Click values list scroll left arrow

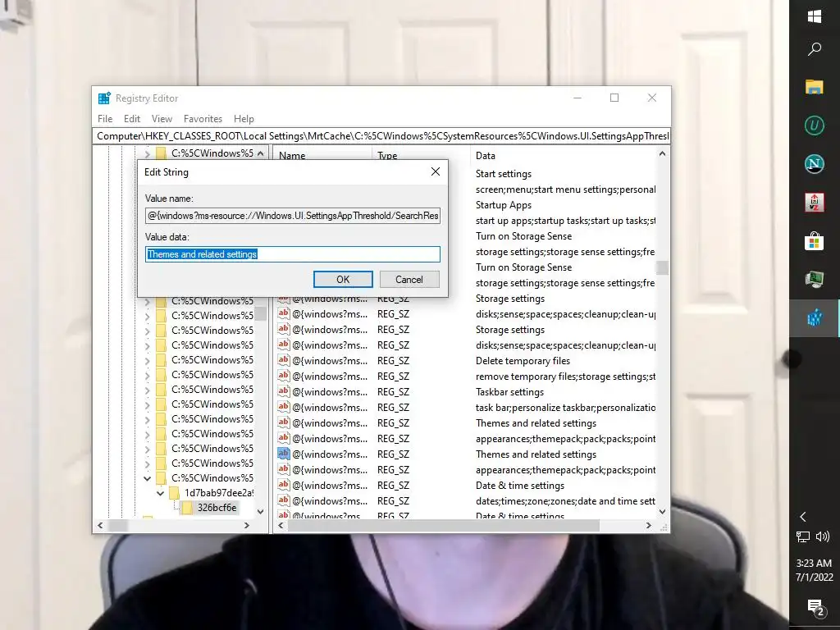[x=281, y=526]
